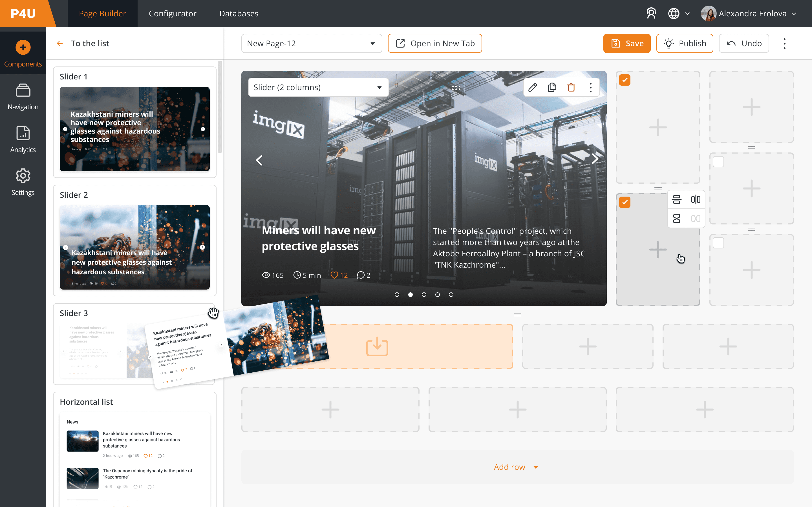The width and height of the screenshot is (812, 507).
Task: Click Open in New Tab button
Action: tap(435, 44)
